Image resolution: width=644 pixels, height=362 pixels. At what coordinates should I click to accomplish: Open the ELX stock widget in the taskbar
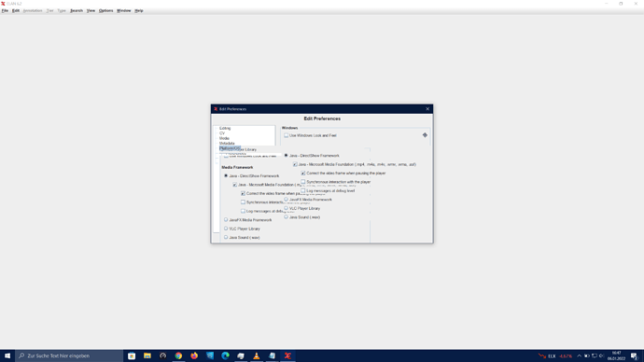click(x=555, y=355)
